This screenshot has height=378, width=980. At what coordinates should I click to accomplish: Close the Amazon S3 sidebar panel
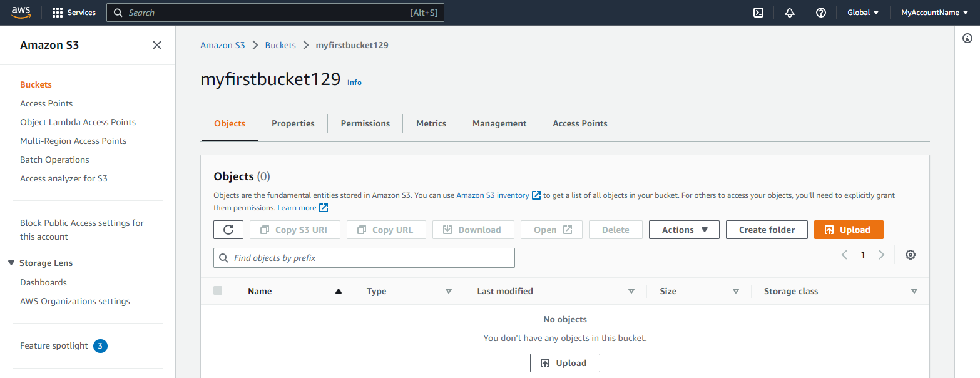coord(157,45)
